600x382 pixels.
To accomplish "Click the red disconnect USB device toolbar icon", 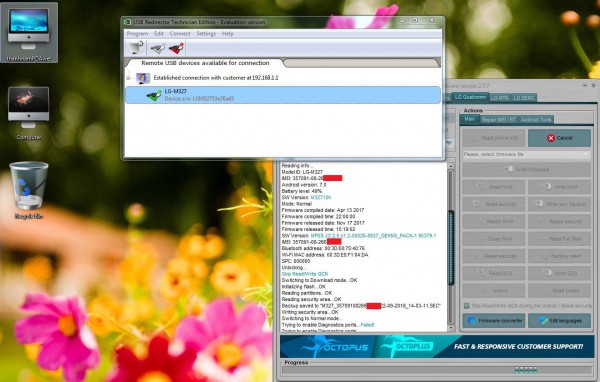I will pyautogui.click(x=176, y=49).
